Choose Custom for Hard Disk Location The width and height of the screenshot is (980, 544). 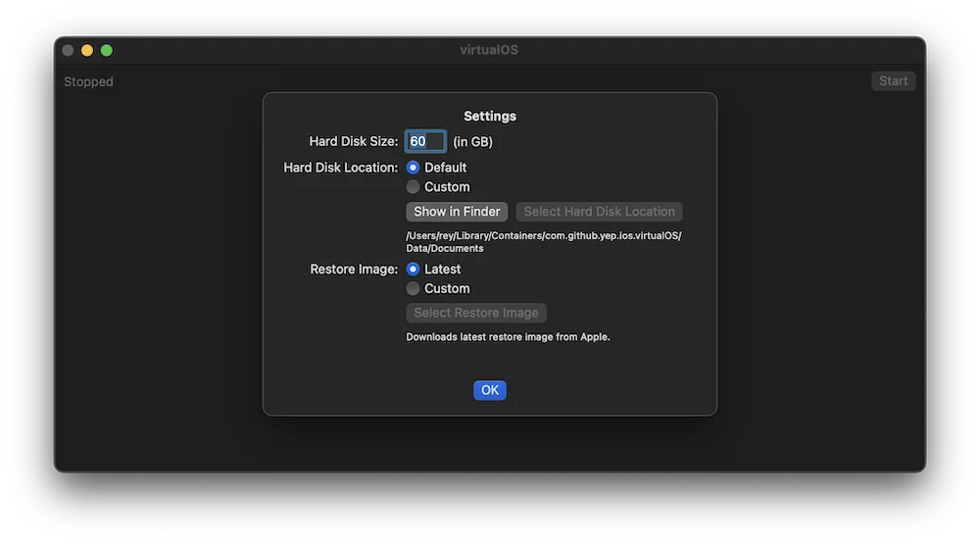pyautogui.click(x=414, y=187)
